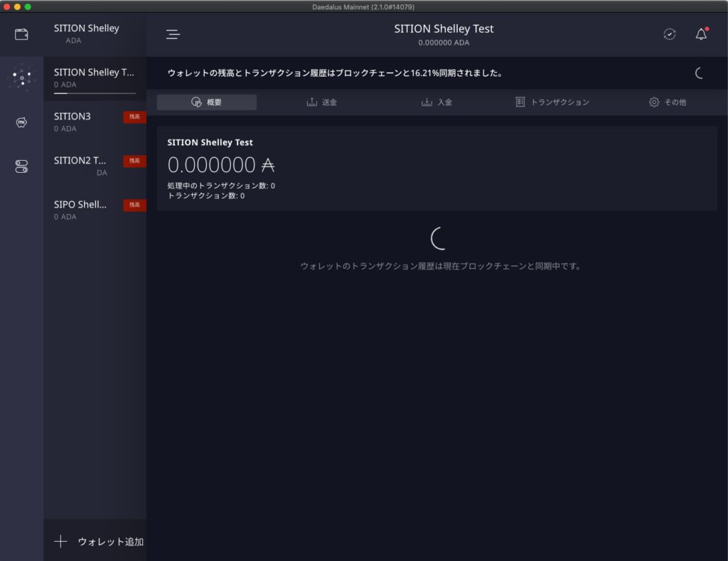The width and height of the screenshot is (728, 561).
Task: Click the ITN rewards piggy icon
Action: 21,122
